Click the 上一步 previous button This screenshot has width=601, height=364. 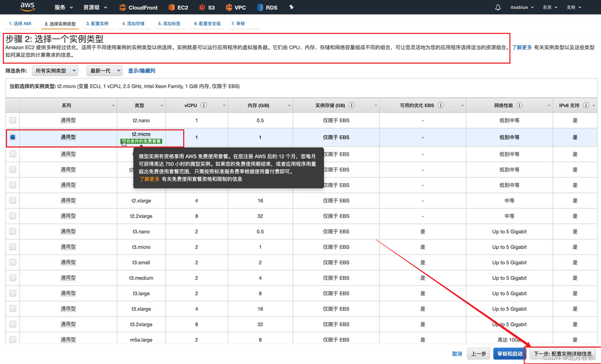[479, 354]
